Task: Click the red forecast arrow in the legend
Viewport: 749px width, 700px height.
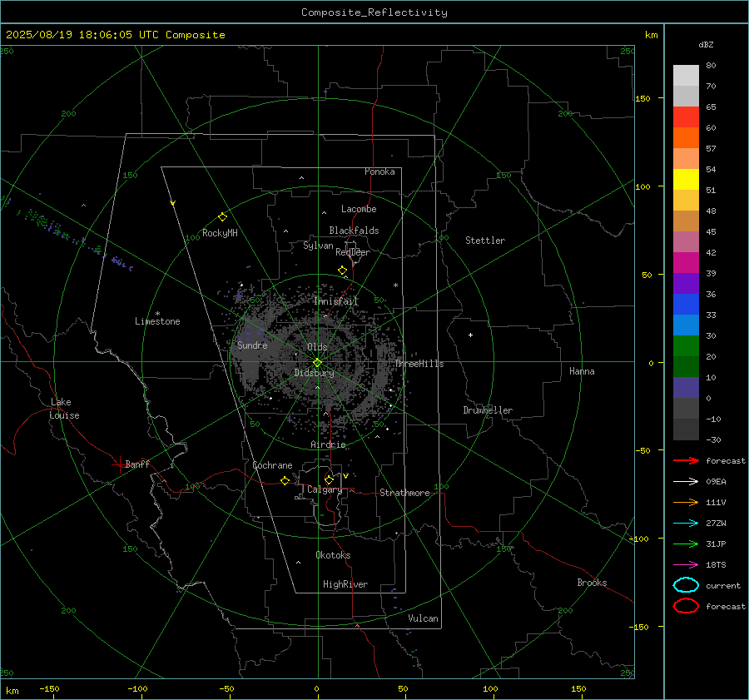Action: [686, 460]
